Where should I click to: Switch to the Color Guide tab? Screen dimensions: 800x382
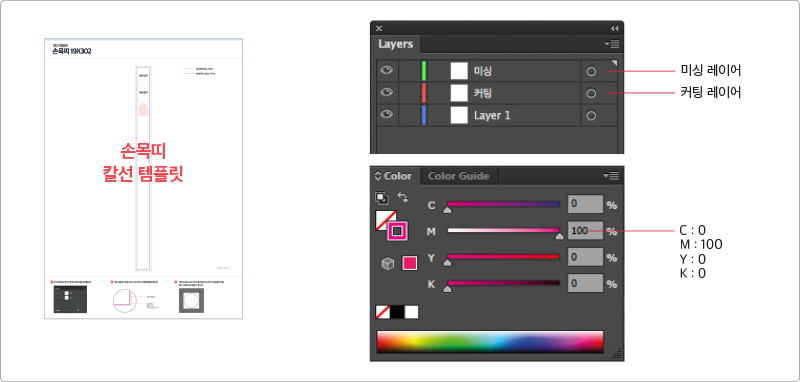pyautogui.click(x=458, y=176)
